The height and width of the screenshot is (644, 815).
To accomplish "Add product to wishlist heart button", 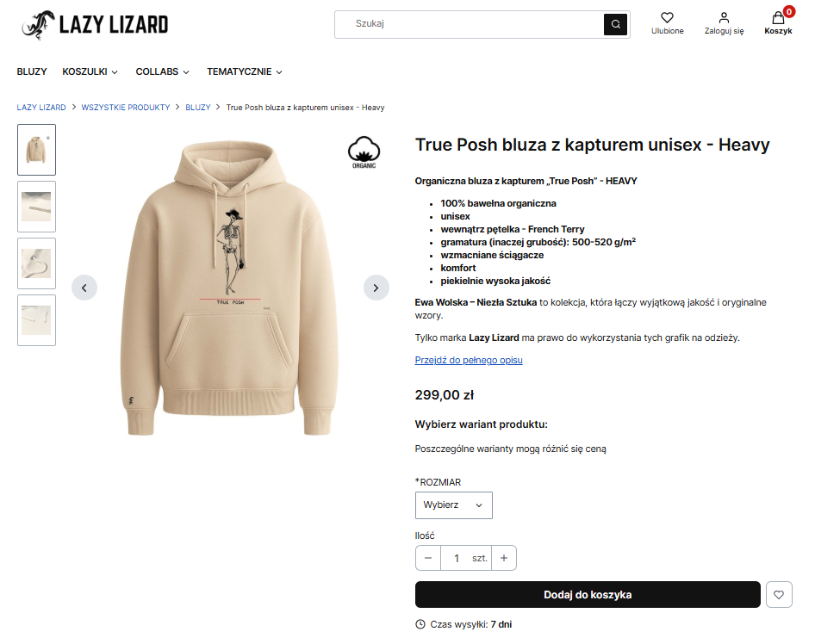I will 779,595.
